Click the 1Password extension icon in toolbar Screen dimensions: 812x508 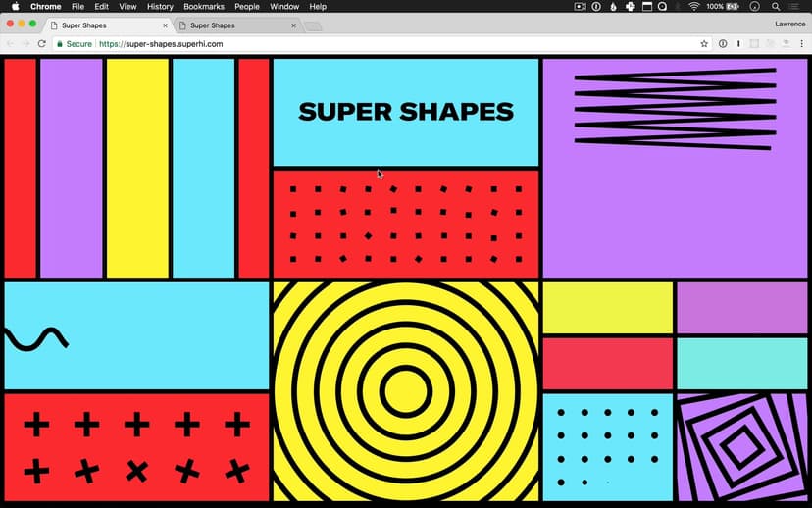point(723,44)
